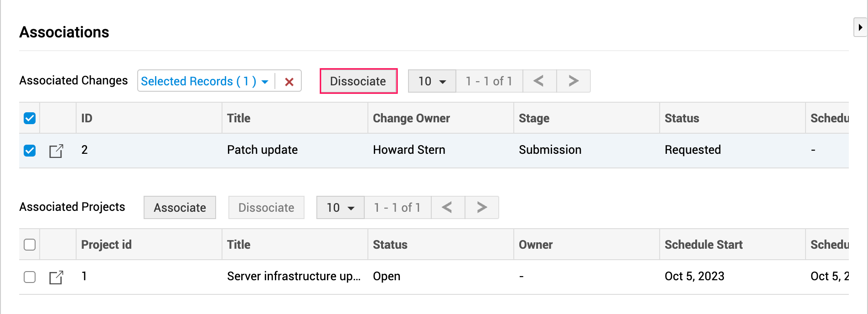The width and height of the screenshot is (868, 314).
Task: Sort projects by Schedule Start column header
Action: pos(703,245)
